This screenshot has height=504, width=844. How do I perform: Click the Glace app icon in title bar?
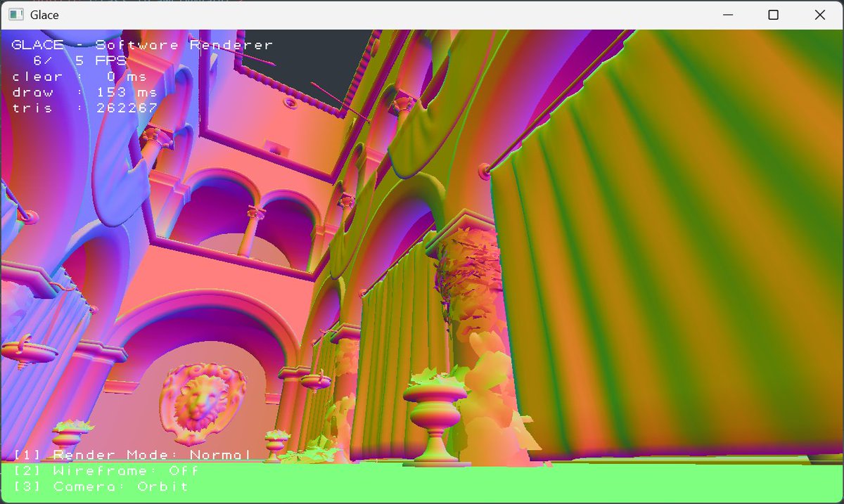click(15, 15)
